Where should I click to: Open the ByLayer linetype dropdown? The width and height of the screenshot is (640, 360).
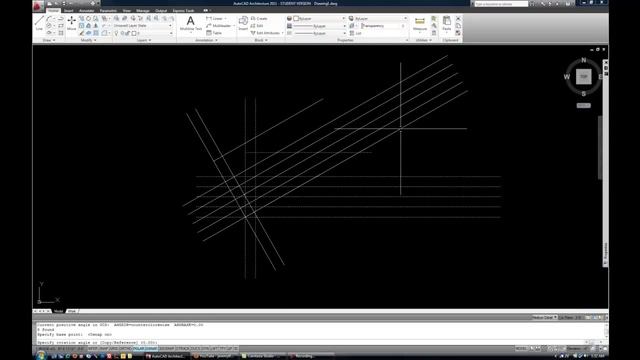(319, 33)
